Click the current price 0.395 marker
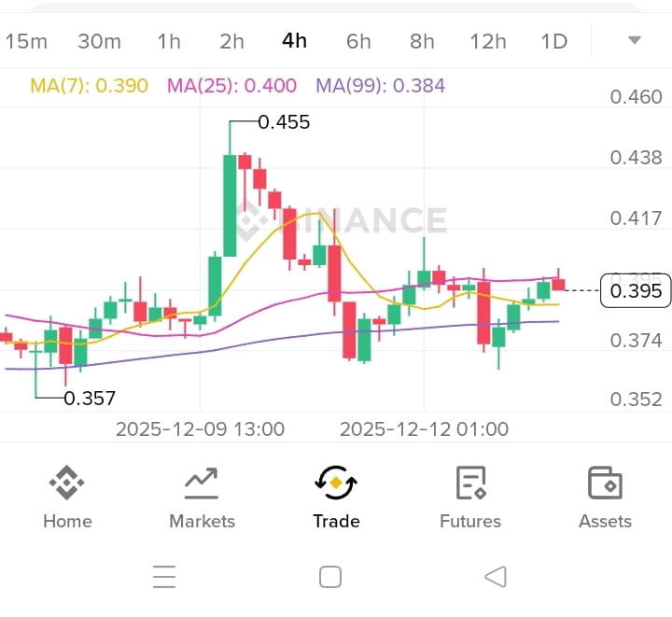The width and height of the screenshot is (672, 617). coord(637,291)
